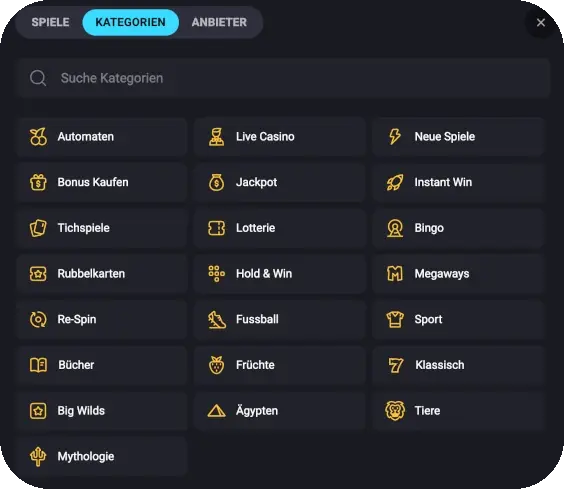Switch to the Spiele tab

click(x=50, y=22)
